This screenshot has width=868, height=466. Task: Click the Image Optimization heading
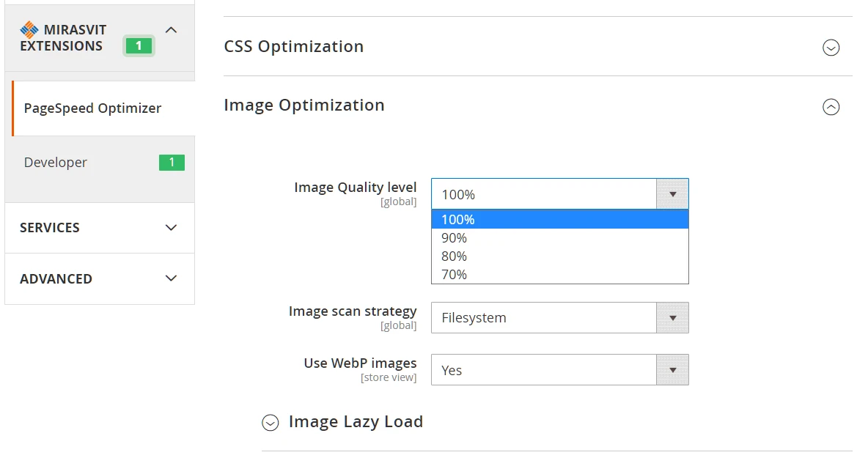coord(304,106)
